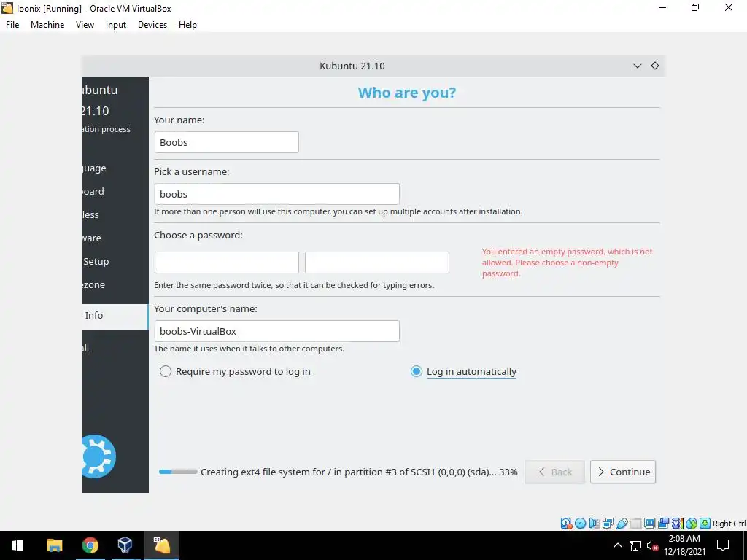
Task: Click the Kubuntu installer window diamond maximize icon
Action: (x=655, y=66)
